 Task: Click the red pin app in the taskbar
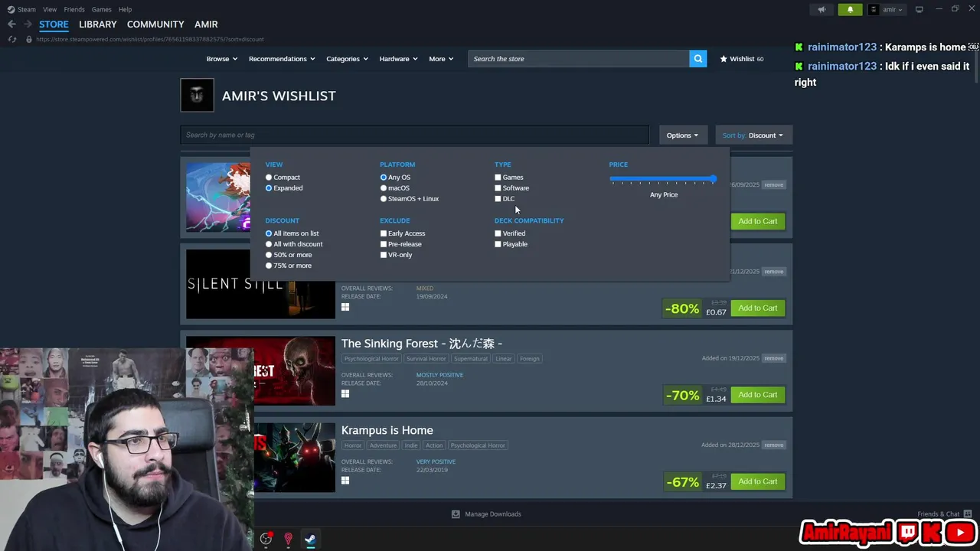(x=288, y=539)
